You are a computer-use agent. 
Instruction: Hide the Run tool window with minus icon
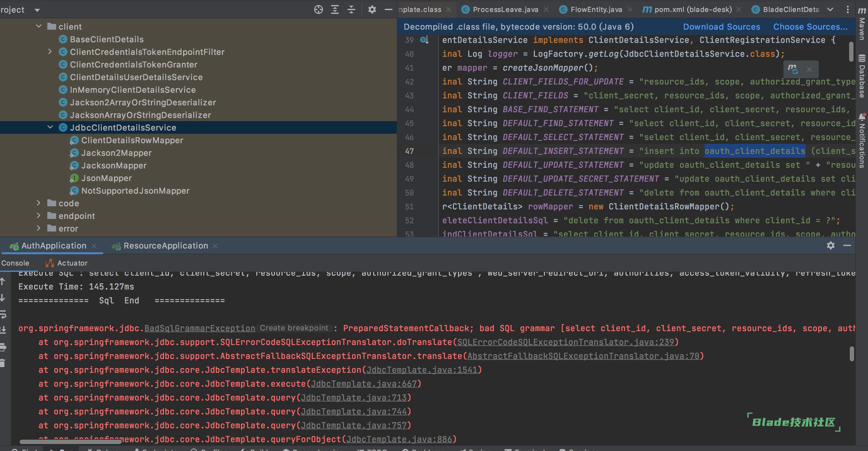(847, 245)
